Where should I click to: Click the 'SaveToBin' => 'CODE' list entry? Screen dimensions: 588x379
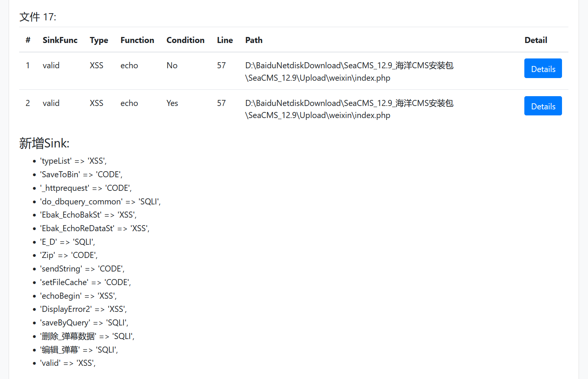coord(81,175)
